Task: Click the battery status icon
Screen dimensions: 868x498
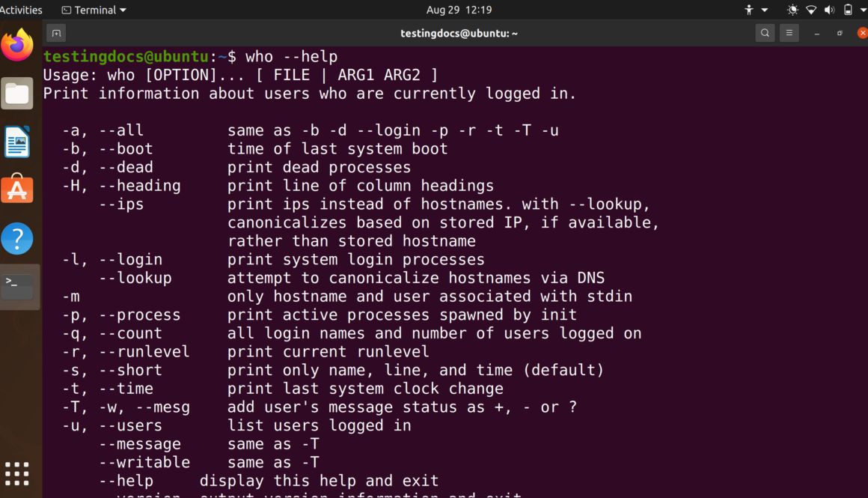Action: (848, 10)
